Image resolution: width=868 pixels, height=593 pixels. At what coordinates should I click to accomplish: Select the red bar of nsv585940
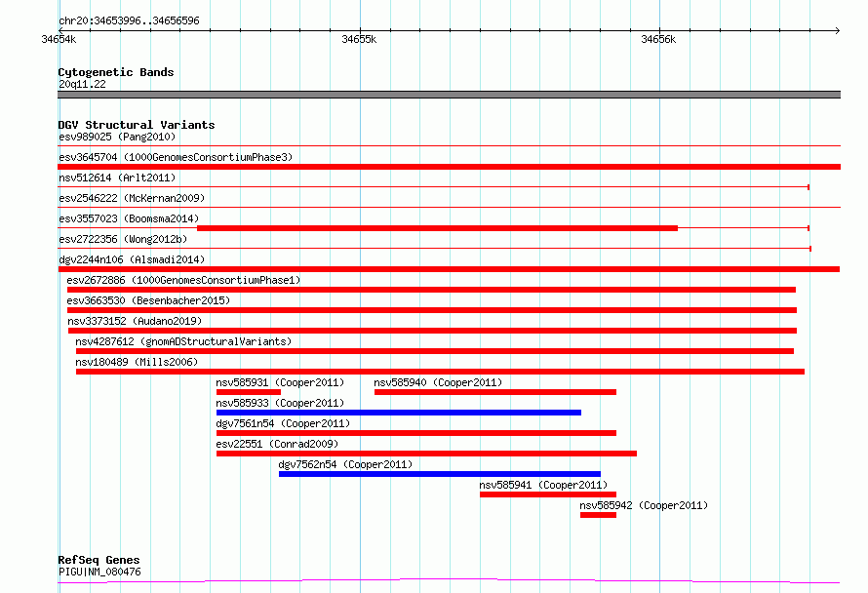pyautogui.click(x=494, y=392)
